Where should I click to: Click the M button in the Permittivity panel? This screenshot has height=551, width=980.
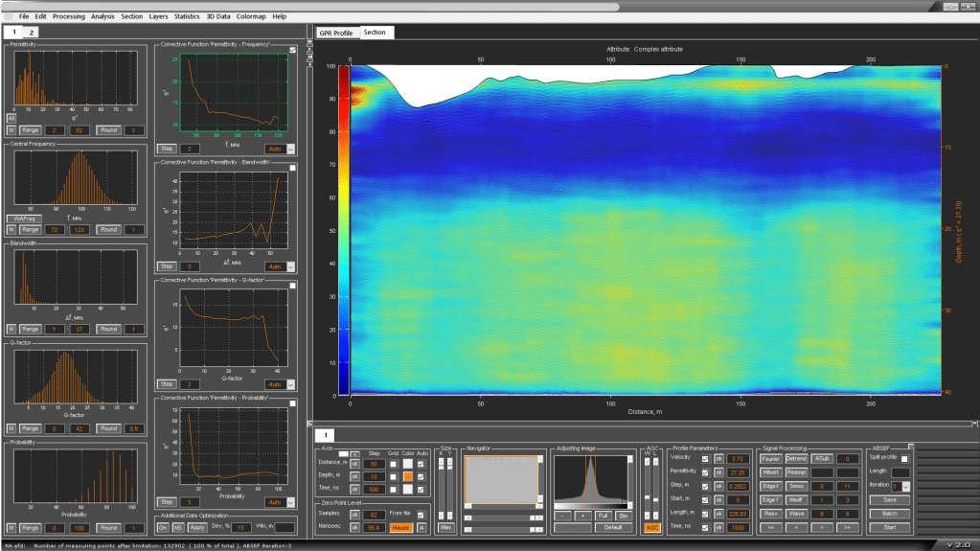coord(11,129)
